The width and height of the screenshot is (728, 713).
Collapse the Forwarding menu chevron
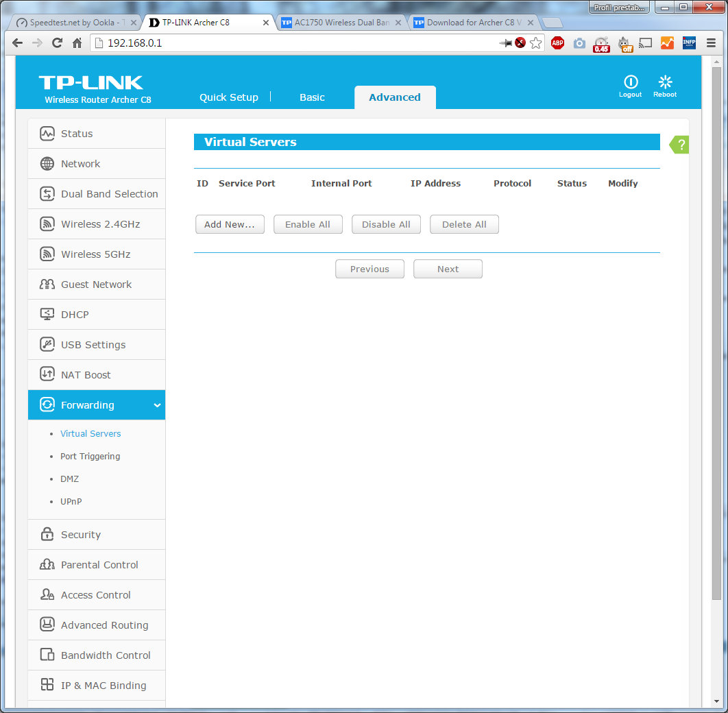pyautogui.click(x=157, y=406)
